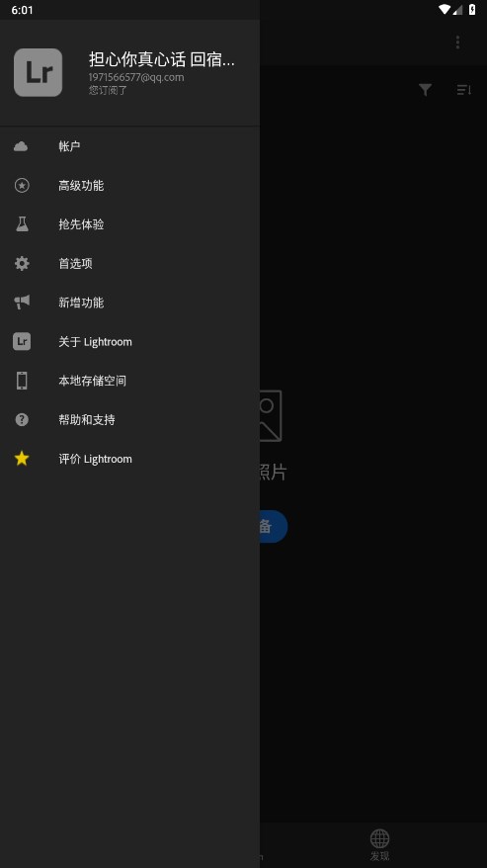Switch to the 发现 tab
The width and height of the screenshot is (487, 868).
tap(379, 844)
